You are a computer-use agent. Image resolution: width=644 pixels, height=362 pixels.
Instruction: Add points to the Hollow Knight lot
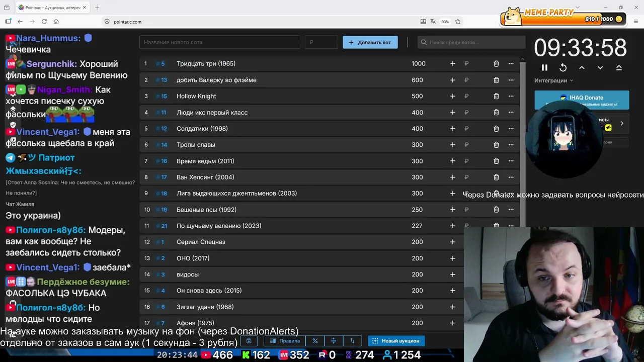pos(452,96)
